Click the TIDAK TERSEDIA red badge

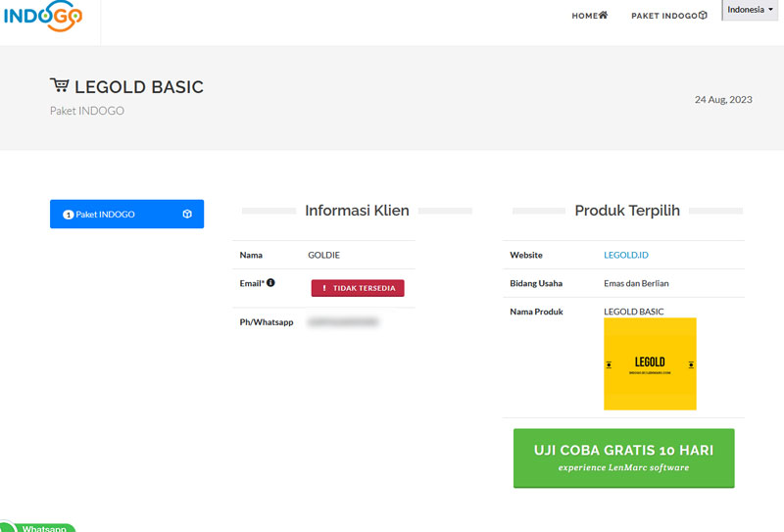[x=358, y=288]
